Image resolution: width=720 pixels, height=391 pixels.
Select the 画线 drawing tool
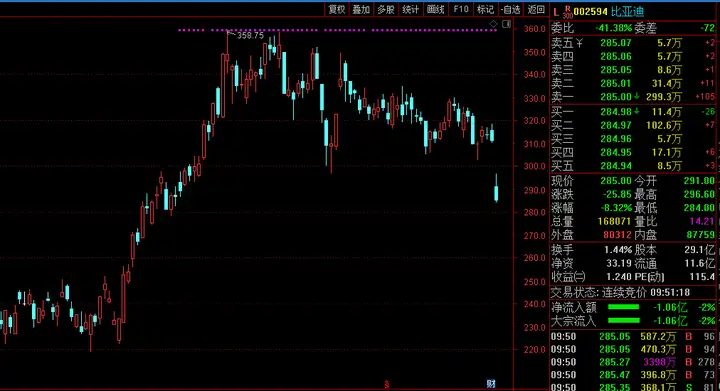(x=435, y=10)
